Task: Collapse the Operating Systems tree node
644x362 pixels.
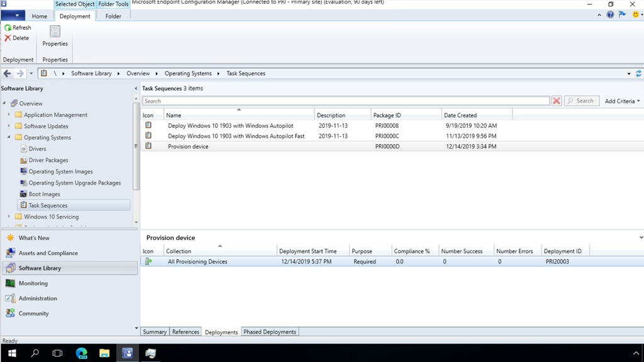Action: (x=9, y=138)
